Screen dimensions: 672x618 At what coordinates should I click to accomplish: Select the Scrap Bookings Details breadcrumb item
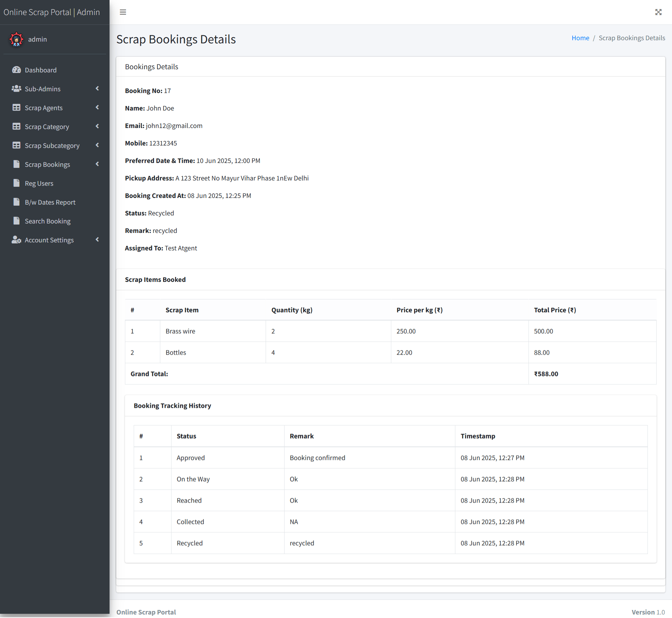click(x=632, y=38)
